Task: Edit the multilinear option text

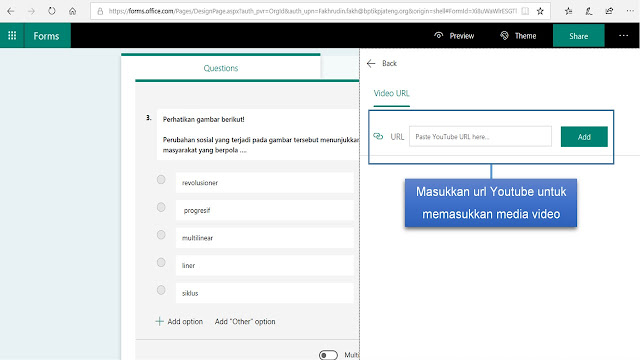Action: point(265,238)
